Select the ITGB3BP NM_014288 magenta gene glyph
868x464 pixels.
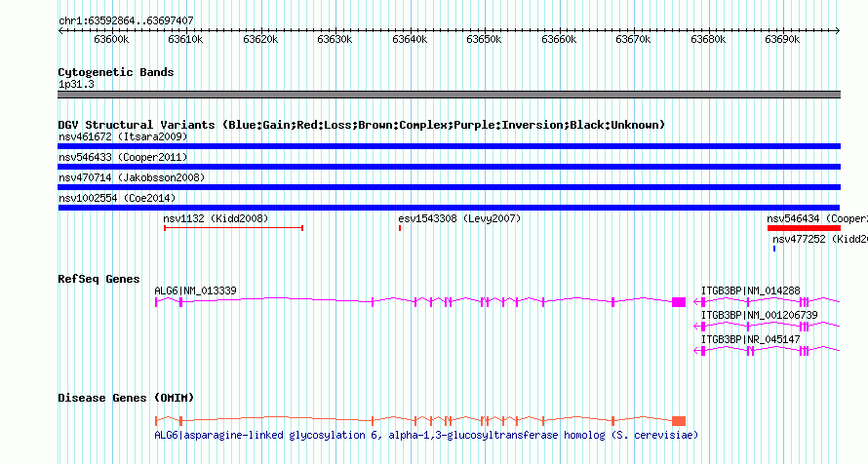(x=767, y=302)
